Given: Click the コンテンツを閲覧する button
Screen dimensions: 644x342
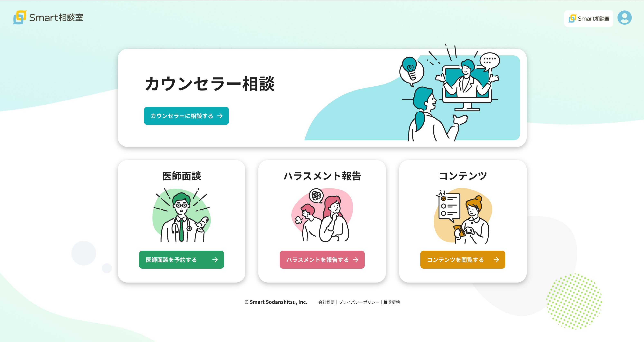Looking at the screenshot, I should 462,260.
